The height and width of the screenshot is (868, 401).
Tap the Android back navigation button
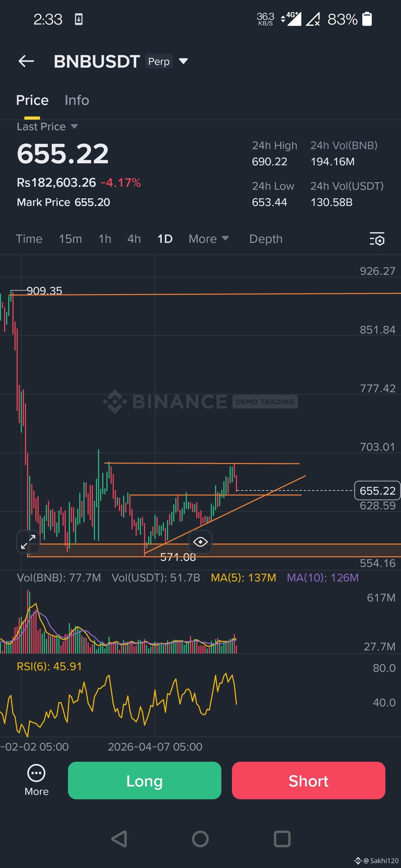119,839
